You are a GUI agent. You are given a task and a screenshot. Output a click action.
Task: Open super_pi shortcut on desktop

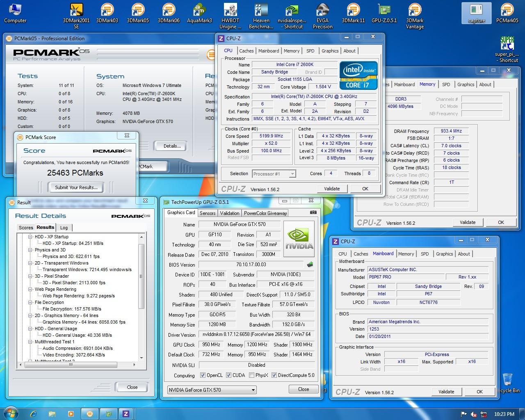coord(507,49)
